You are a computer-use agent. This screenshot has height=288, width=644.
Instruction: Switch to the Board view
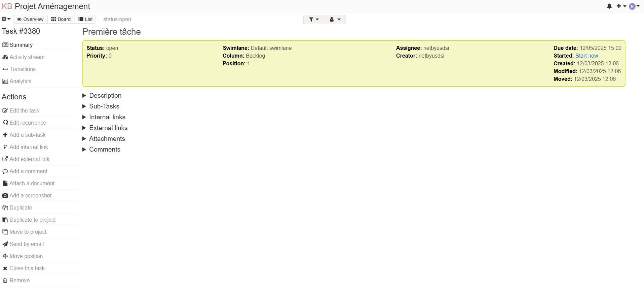pos(61,19)
